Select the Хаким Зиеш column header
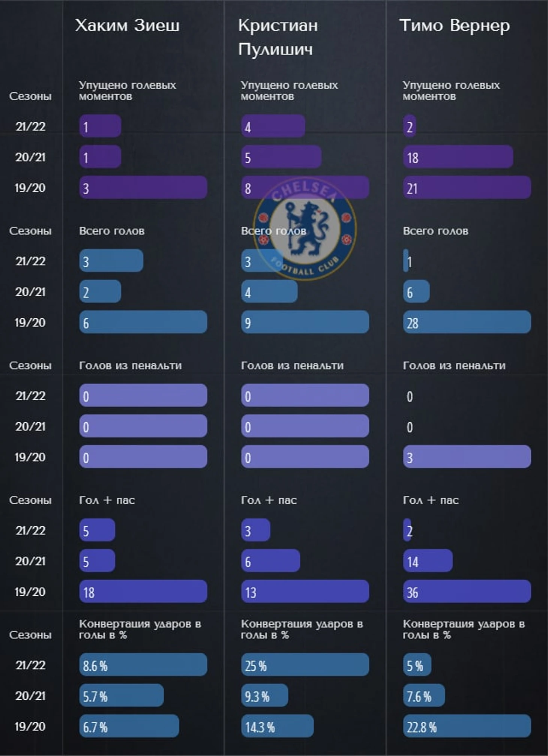This screenshot has width=548, height=756. (x=127, y=26)
